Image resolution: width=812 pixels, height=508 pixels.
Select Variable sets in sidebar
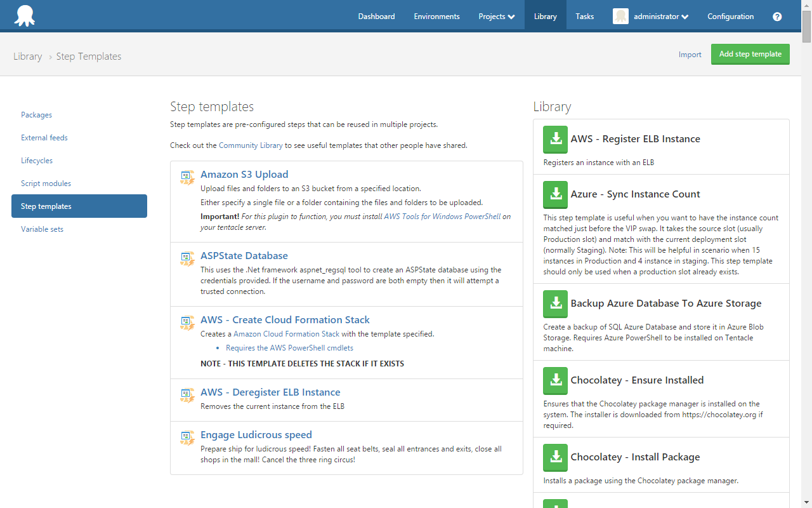coord(42,229)
